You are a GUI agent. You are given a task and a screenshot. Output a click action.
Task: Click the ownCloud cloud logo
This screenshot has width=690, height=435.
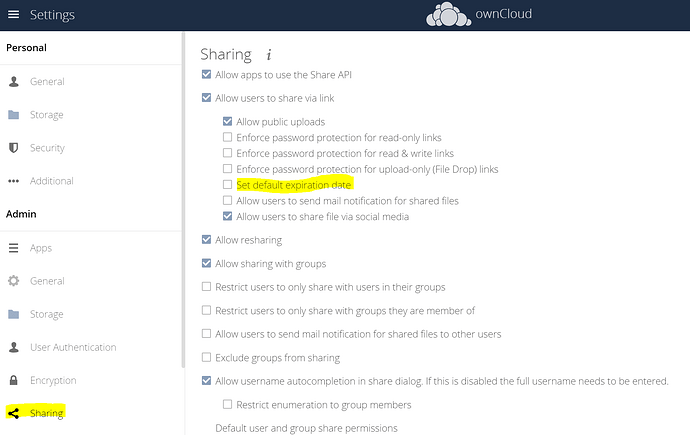coord(449,15)
